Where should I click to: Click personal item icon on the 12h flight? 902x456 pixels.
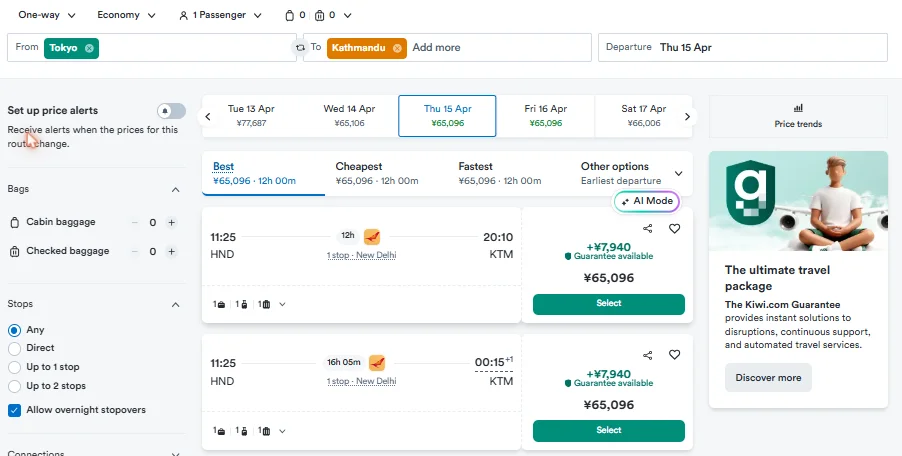221,305
